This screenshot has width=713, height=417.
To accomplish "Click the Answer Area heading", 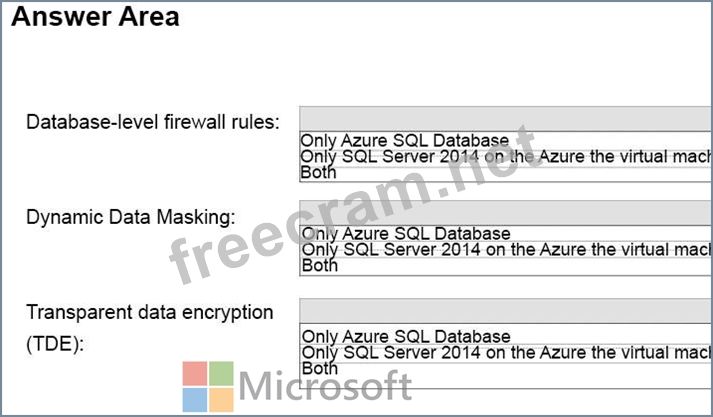I will pyautogui.click(x=95, y=17).
